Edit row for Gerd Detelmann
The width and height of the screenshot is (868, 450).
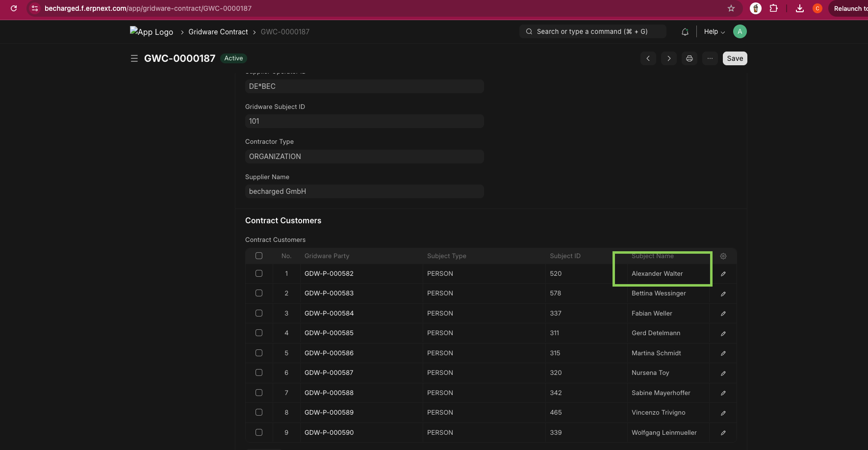pos(723,334)
